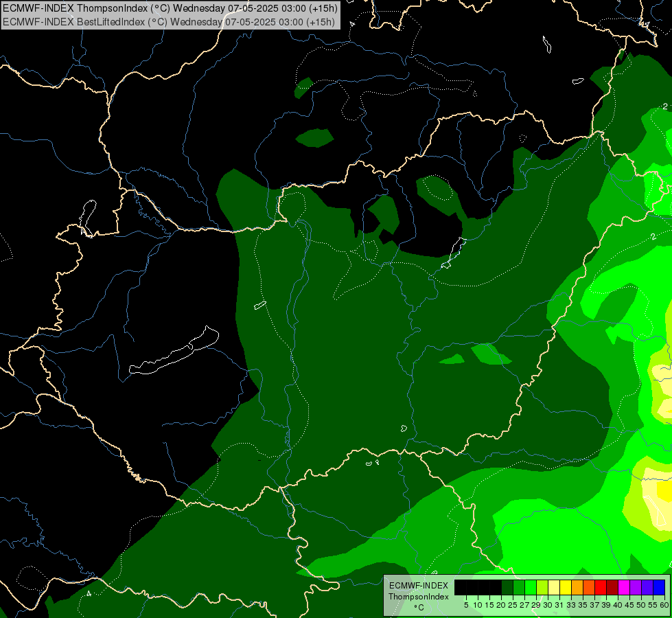Select the blue 55-60 legend swatch
Viewport: 672px width, 618px height.
[x=659, y=587]
